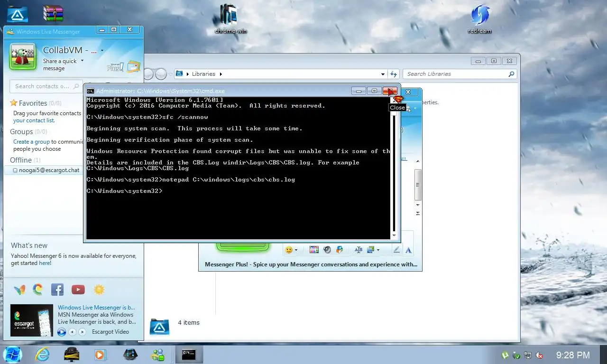Click the sun weather icon in Messenger
Viewport: 607px width, 364px height.
click(x=99, y=290)
